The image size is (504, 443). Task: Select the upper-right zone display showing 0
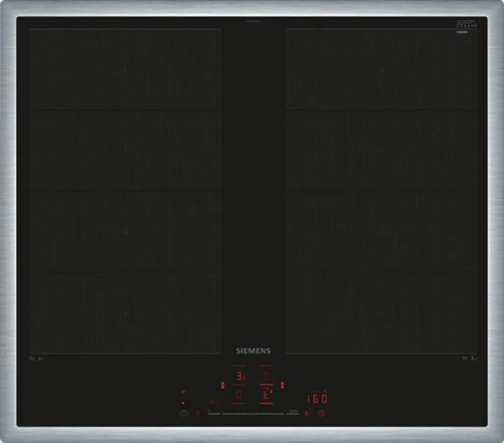tap(266, 375)
